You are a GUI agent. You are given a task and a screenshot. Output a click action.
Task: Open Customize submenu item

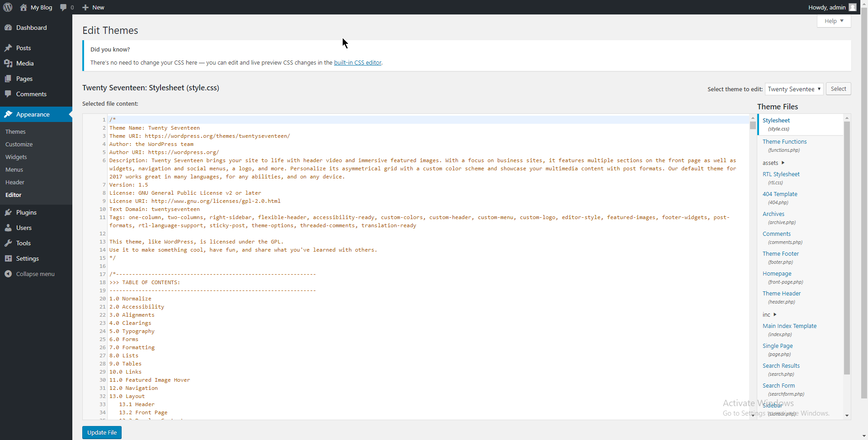pyautogui.click(x=19, y=144)
